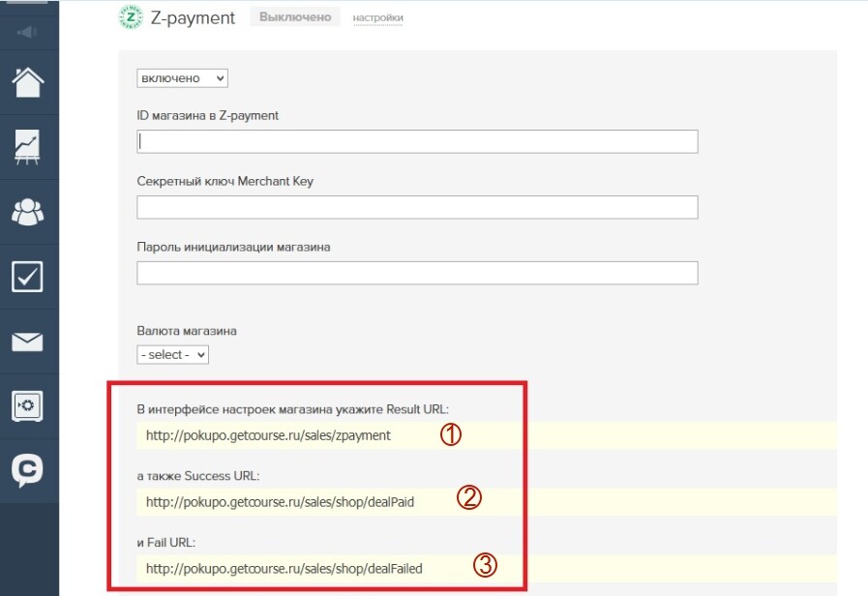
Task: Open the mail envelope icon in sidebar
Action: (x=27, y=342)
